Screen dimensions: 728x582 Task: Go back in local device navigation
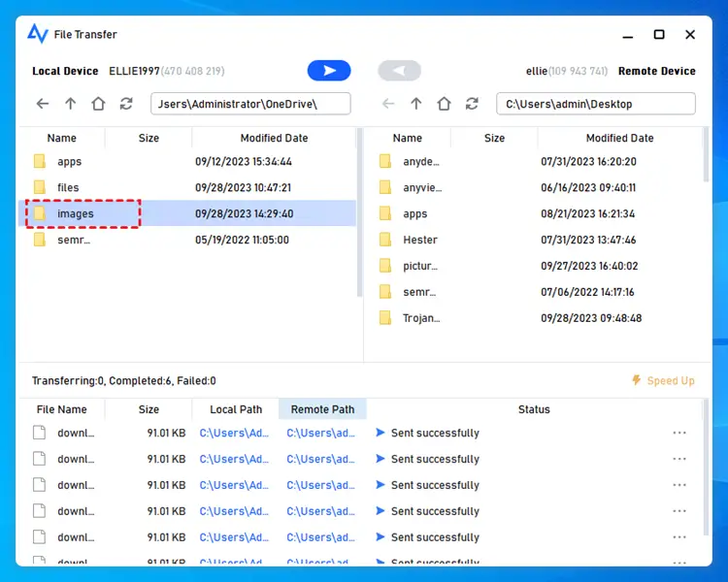point(43,104)
